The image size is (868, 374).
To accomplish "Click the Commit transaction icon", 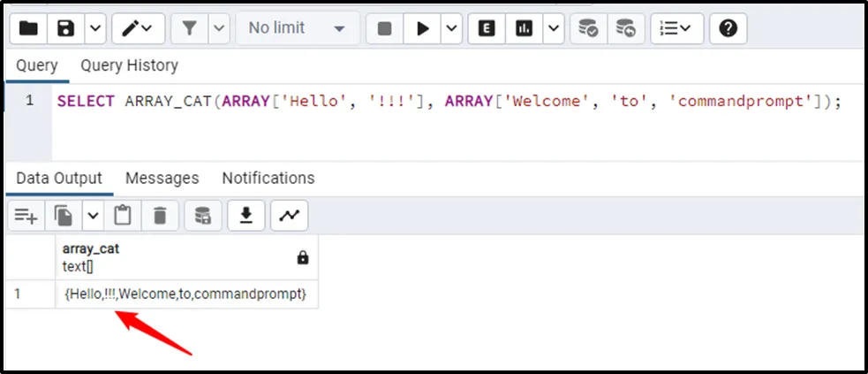I will click(587, 28).
